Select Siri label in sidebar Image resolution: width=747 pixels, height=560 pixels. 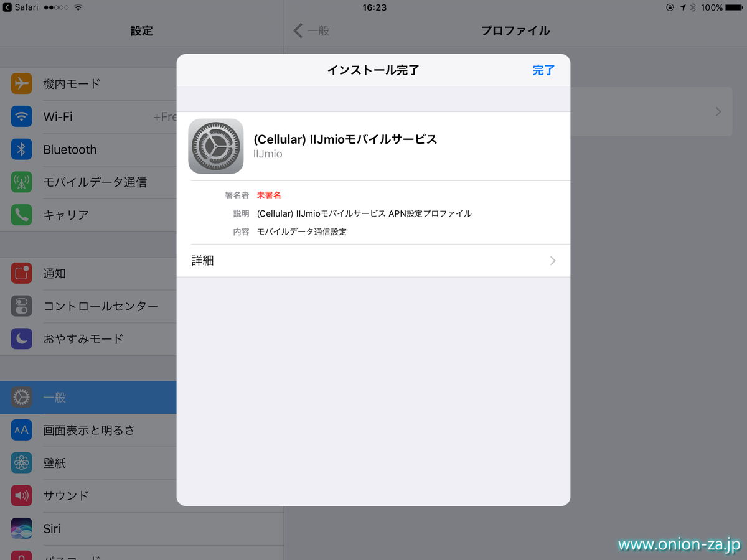(52, 529)
